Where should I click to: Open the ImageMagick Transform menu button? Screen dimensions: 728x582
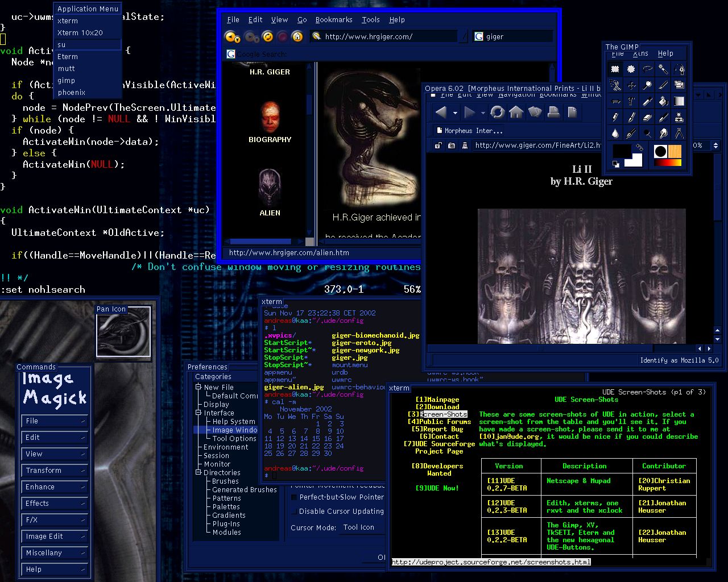tap(55, 471)
